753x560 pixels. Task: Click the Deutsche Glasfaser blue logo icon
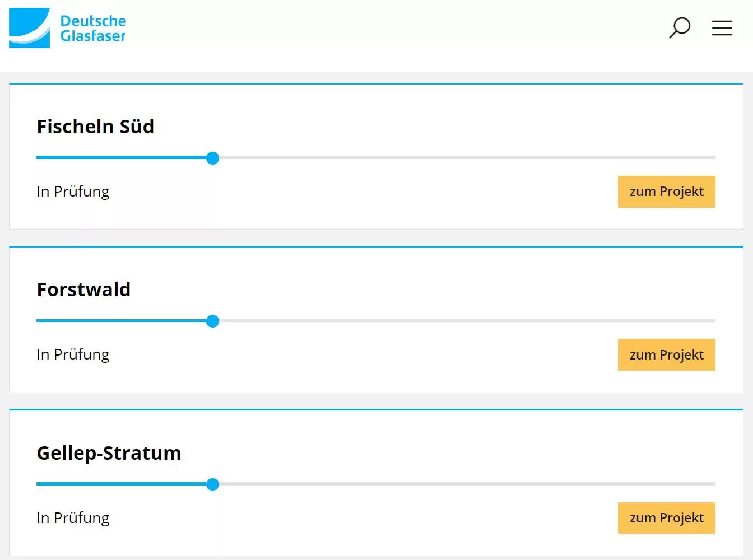tap(29, 28)
